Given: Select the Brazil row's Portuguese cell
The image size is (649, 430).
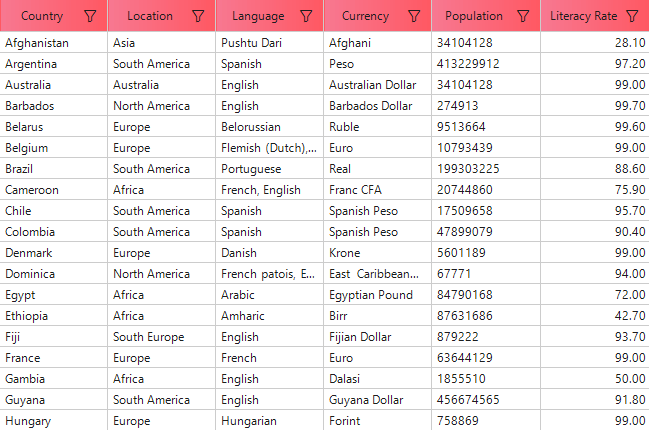Looking at the screenshot, I should coord(251,169).
